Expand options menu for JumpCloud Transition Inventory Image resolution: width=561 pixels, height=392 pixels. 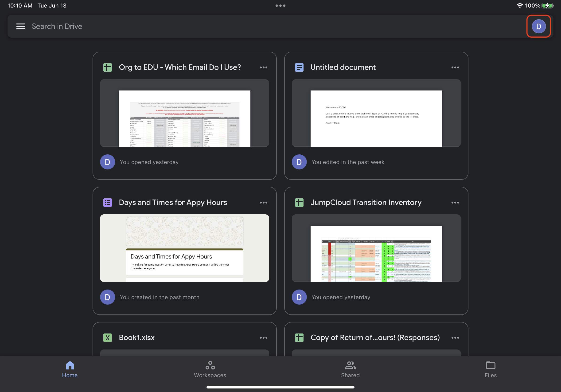click(x=455, y=202)
